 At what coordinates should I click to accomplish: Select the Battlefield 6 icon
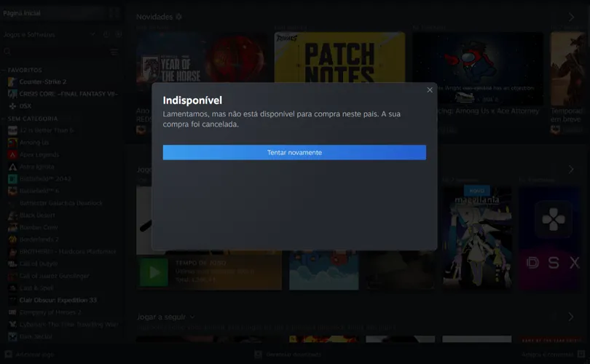coord(12,191)
